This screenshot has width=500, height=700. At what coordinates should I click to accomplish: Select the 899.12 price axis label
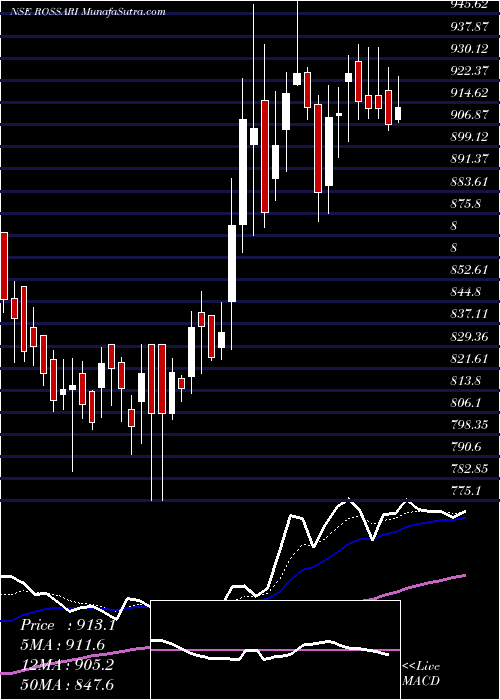470,137
